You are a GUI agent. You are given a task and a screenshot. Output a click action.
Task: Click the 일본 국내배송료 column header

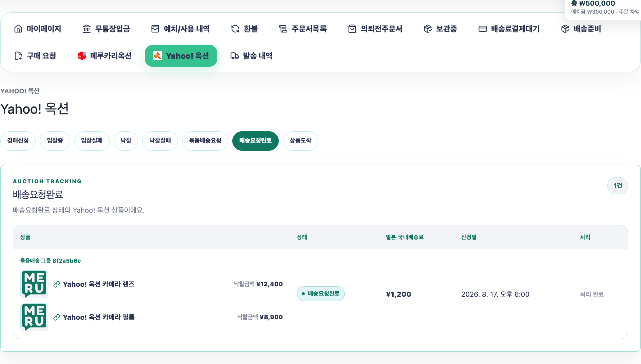405,237
